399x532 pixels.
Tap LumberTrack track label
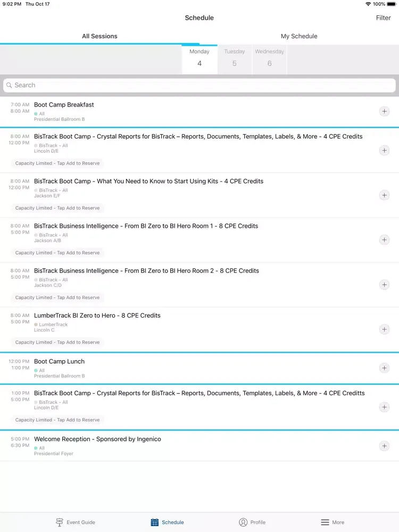(x=53, y=325)
